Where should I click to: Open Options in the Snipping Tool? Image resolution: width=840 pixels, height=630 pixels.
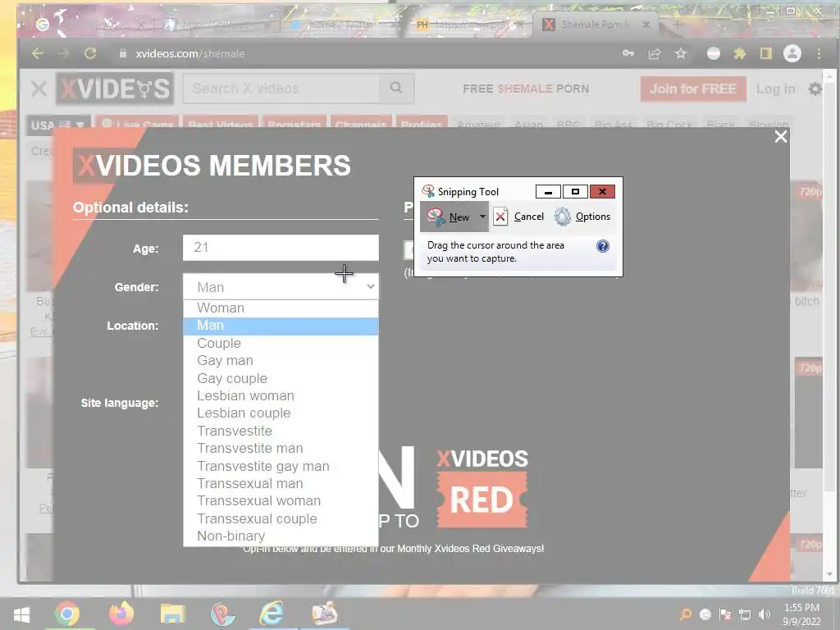(x=582, y=217)
